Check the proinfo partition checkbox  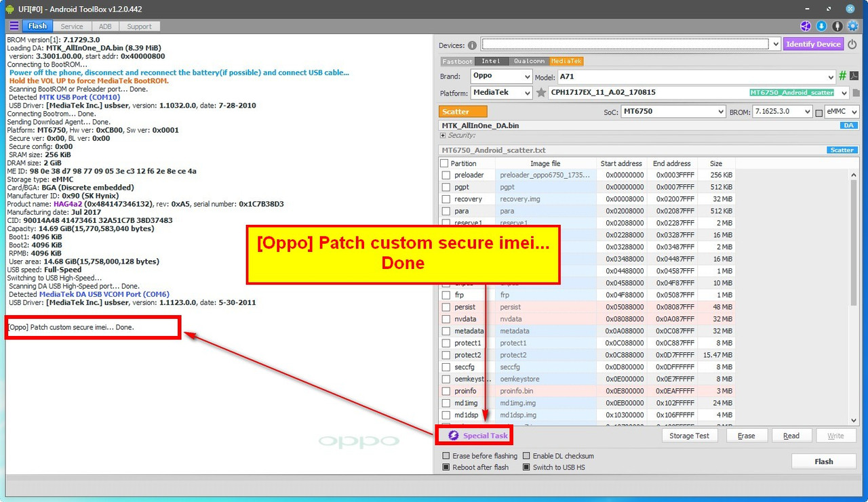[x=446, y=391]
